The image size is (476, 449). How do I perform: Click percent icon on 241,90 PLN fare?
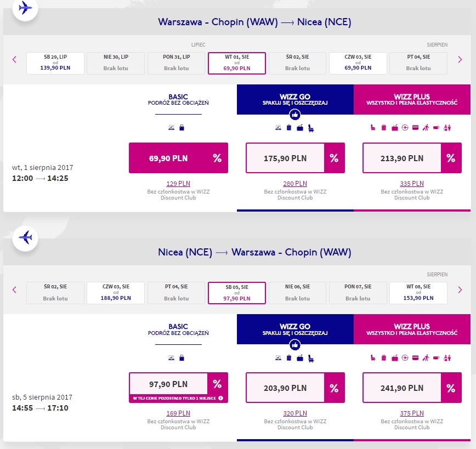coord(451,388)
